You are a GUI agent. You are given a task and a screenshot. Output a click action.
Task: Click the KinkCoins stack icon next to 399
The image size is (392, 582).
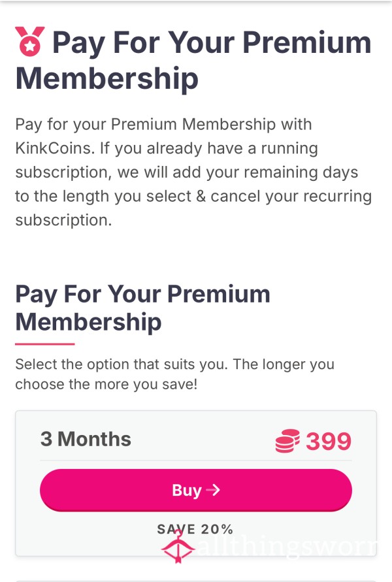287,441
